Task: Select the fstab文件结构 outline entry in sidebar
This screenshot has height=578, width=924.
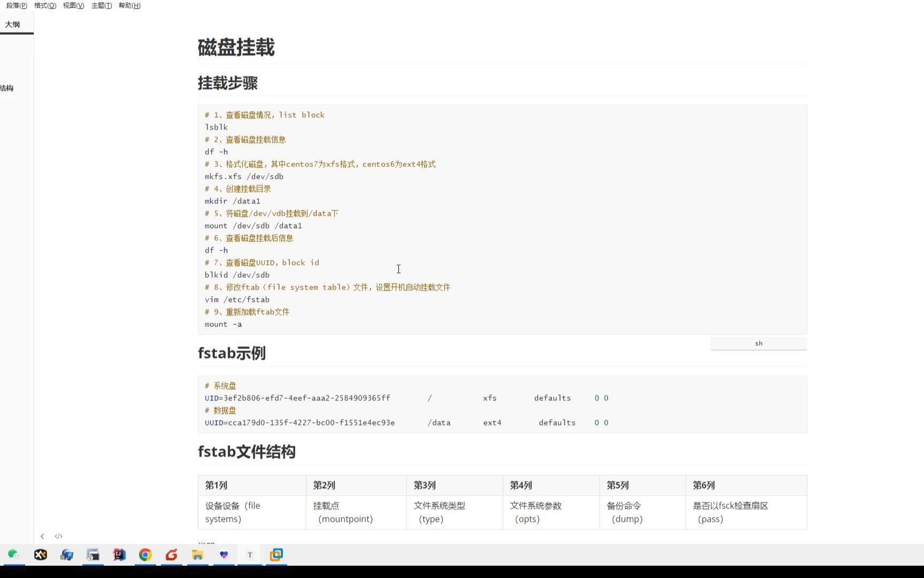Action: tap(6, 88)
